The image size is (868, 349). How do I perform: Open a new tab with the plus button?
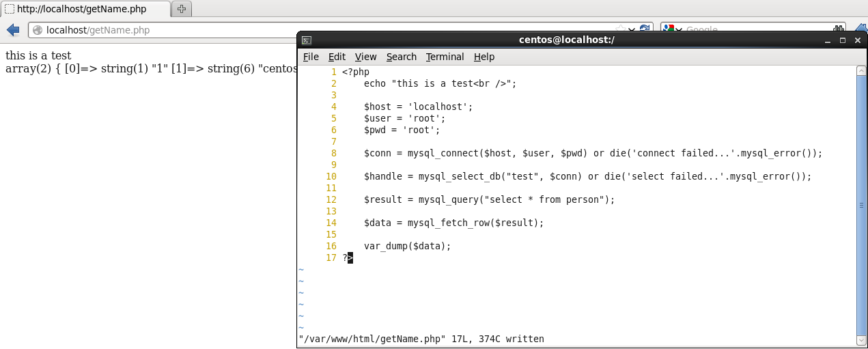182,9
